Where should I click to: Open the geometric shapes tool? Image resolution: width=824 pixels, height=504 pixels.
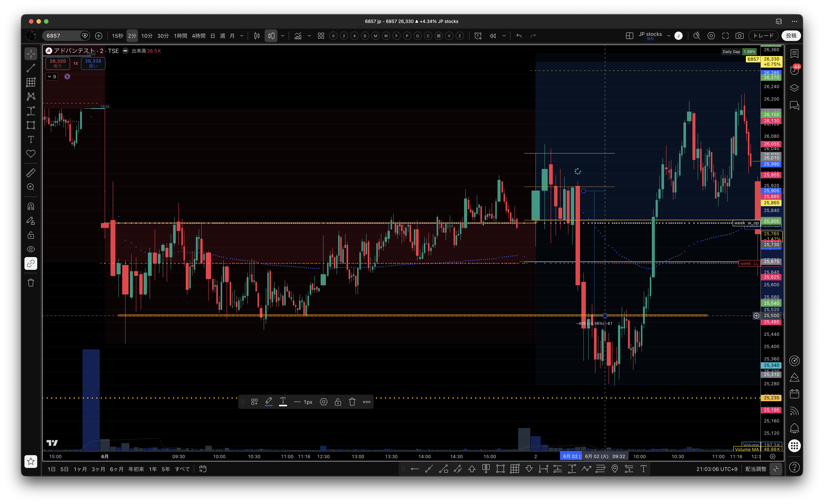(31, 125)
